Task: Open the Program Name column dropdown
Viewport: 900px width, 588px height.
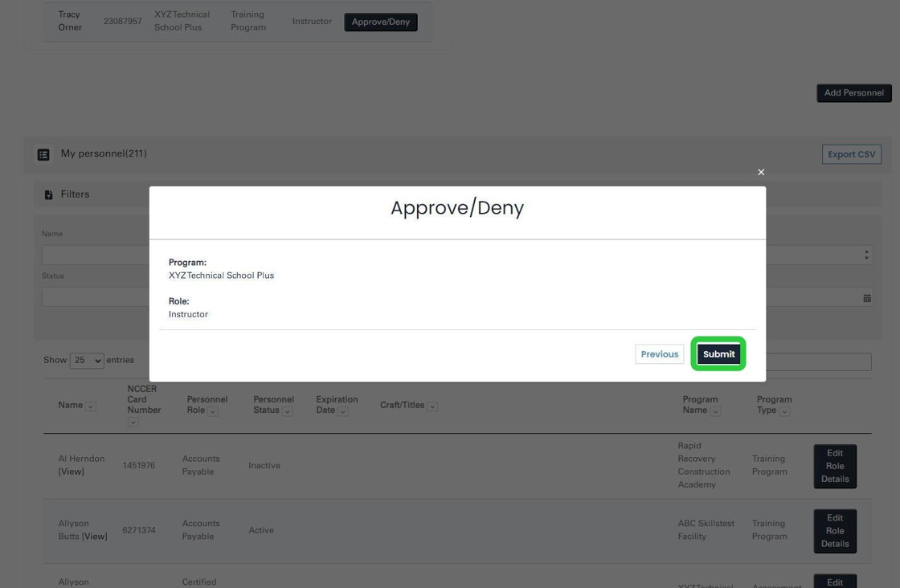Action: click(717, 410)
